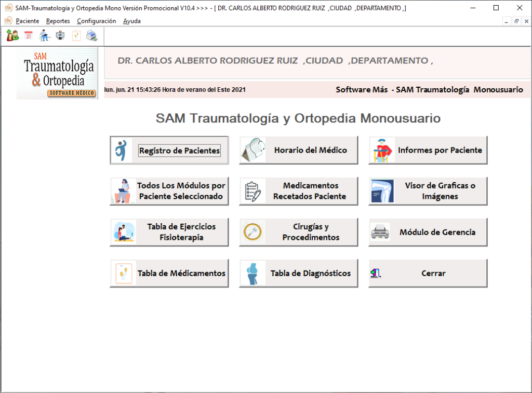Click the person-at-laptop toolbar icon
The width and height of the screenshot is (532, 393).
(x=45, y=36)
